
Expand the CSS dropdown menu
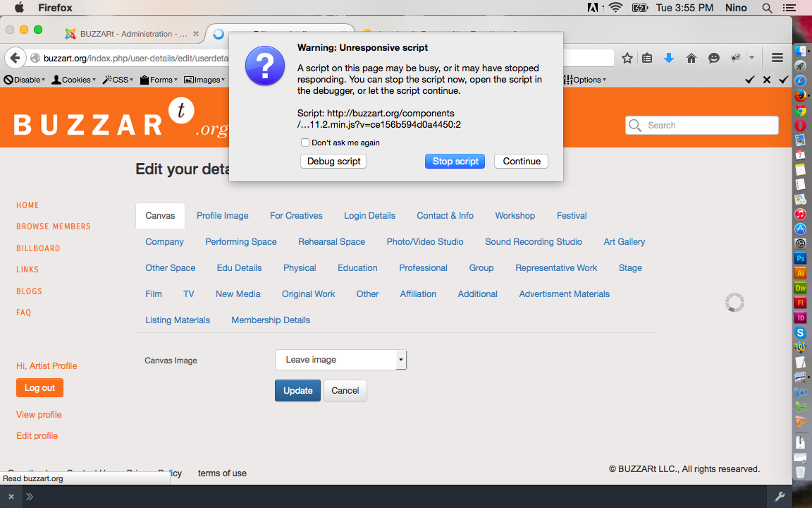118,80
